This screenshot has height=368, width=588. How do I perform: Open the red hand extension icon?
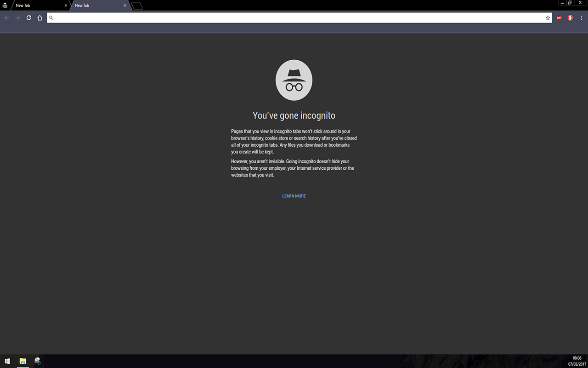click(570, 18)
